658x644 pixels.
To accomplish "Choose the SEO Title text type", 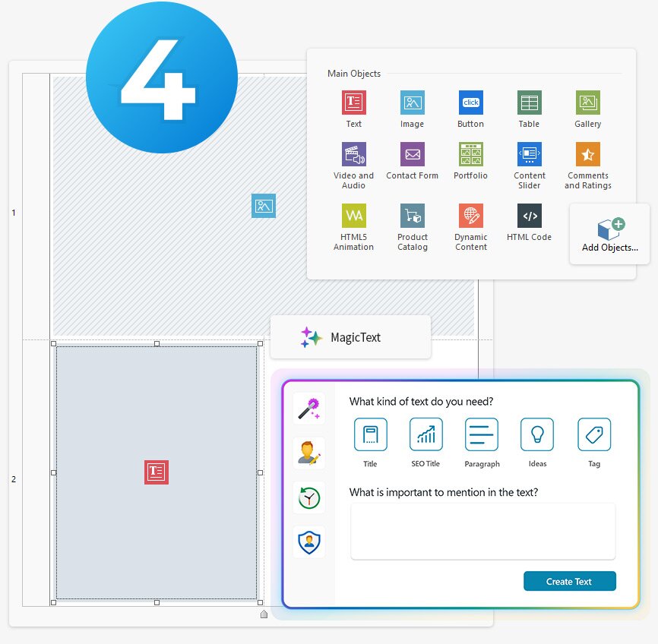I will tap(425, 435).
